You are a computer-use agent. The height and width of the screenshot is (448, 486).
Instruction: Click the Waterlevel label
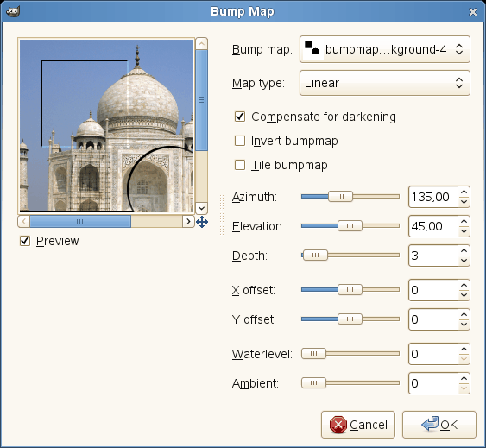pos(262,354)
